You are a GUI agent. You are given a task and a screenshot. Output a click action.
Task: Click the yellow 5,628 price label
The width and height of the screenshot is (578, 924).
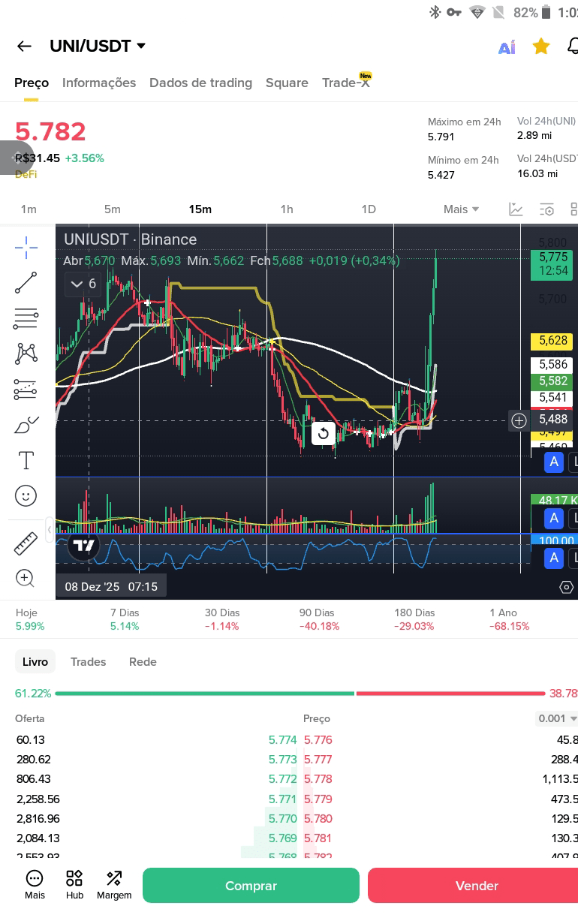552,341
